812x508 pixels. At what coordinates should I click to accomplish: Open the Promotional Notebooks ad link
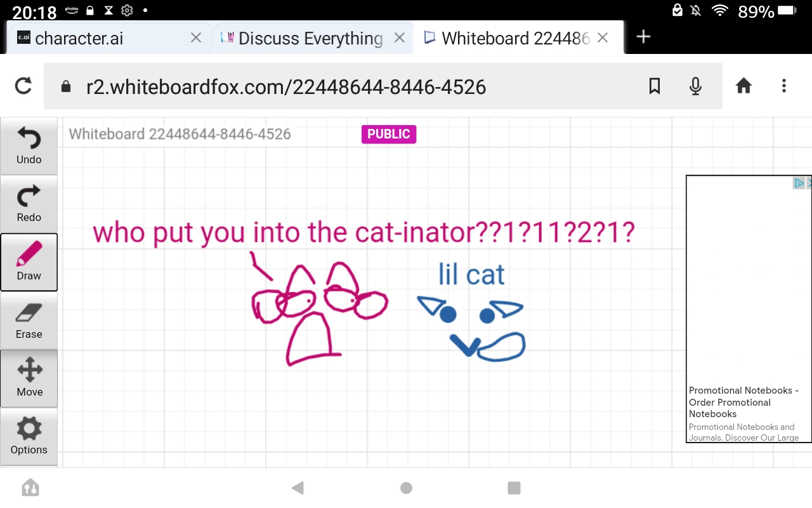pyautogui.click(x=743, y=402)
